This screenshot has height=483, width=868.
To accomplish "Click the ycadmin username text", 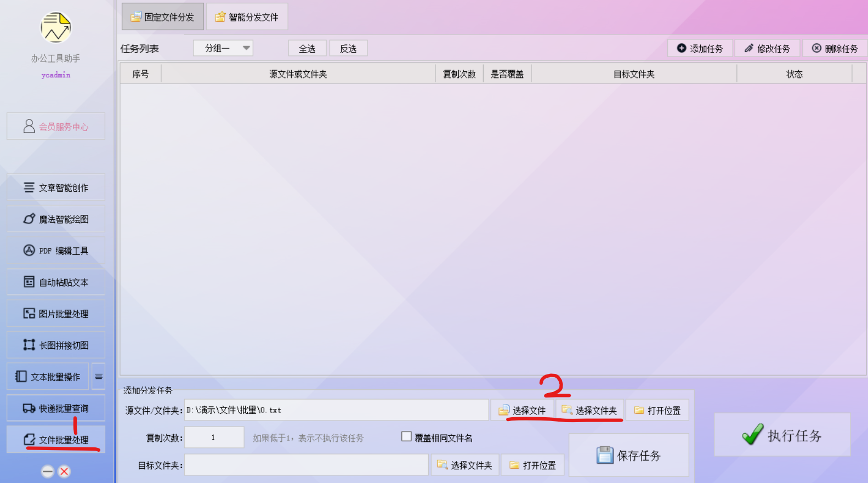I will pyautogui.click(x=56, y=75).
